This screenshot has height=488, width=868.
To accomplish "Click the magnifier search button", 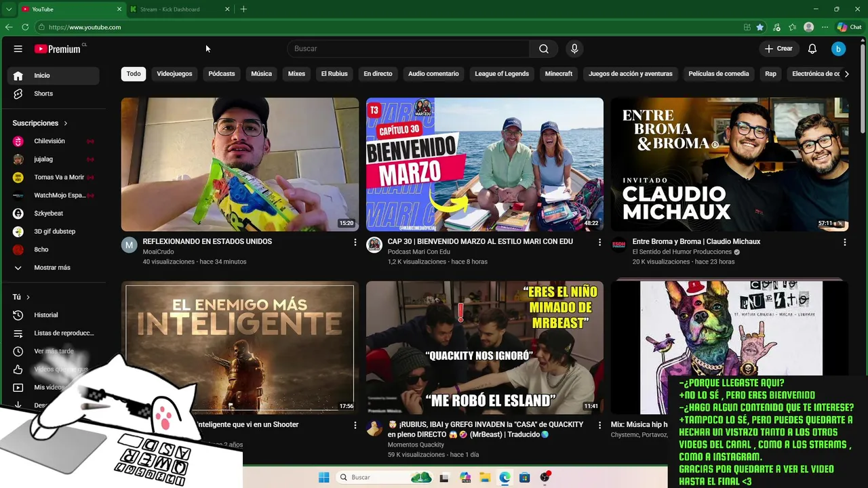I will click(544, 49).
